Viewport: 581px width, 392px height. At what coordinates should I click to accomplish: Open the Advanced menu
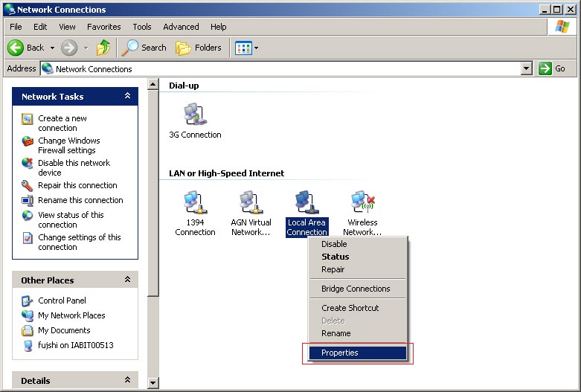pos(181,27)
